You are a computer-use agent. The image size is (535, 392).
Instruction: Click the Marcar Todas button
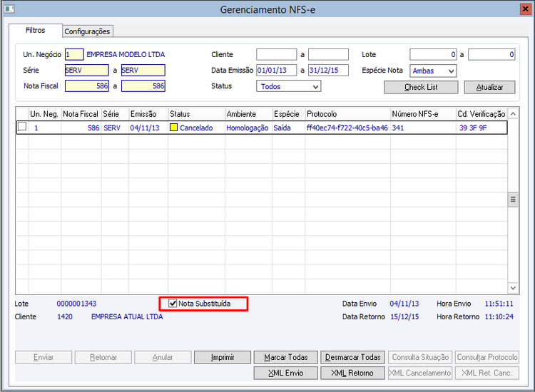(286, 357)
